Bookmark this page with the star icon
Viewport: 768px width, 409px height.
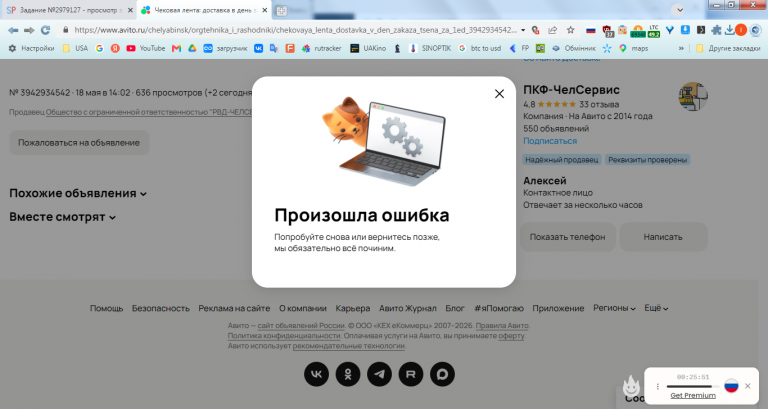(x=571, y=30)
